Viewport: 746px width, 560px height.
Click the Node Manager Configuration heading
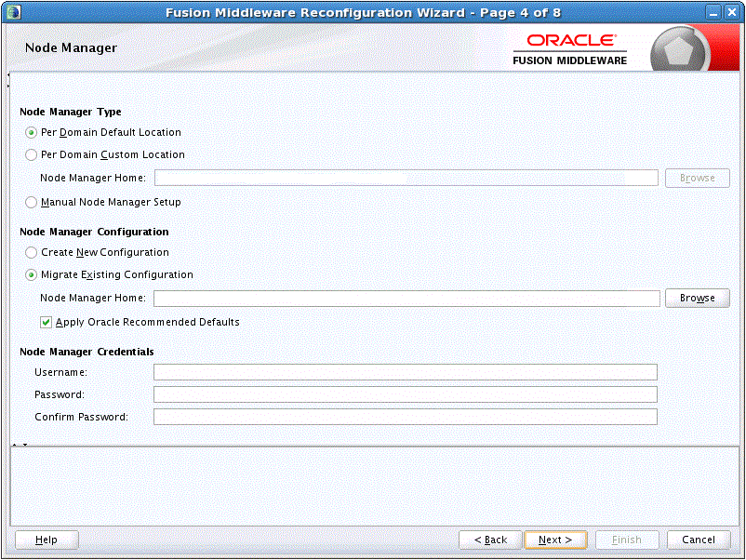coord(94,232)
